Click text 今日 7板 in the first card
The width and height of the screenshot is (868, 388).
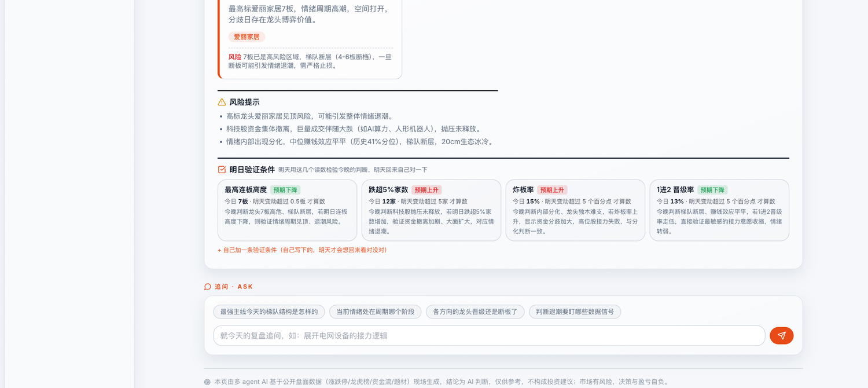(236, 202)
